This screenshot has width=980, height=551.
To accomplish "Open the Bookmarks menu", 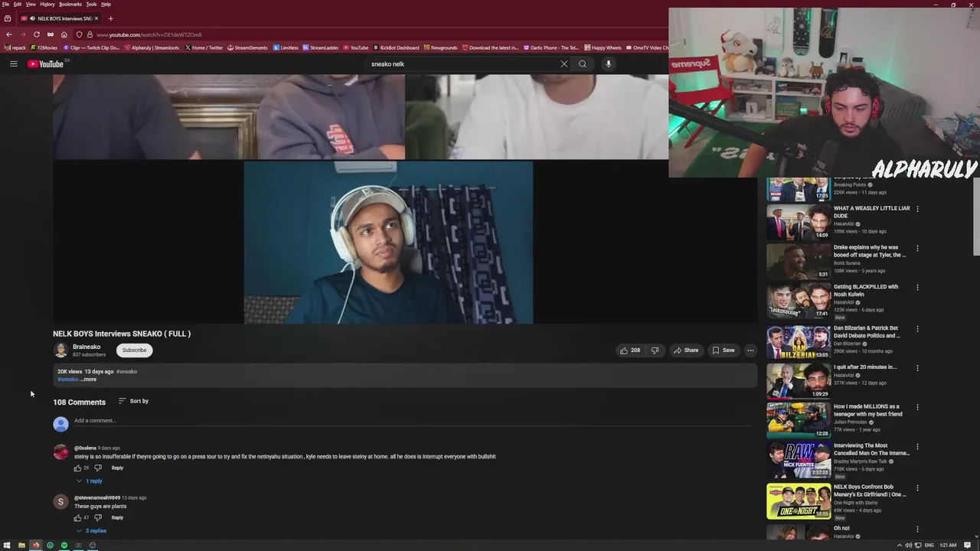I will [x=70, y=4].
